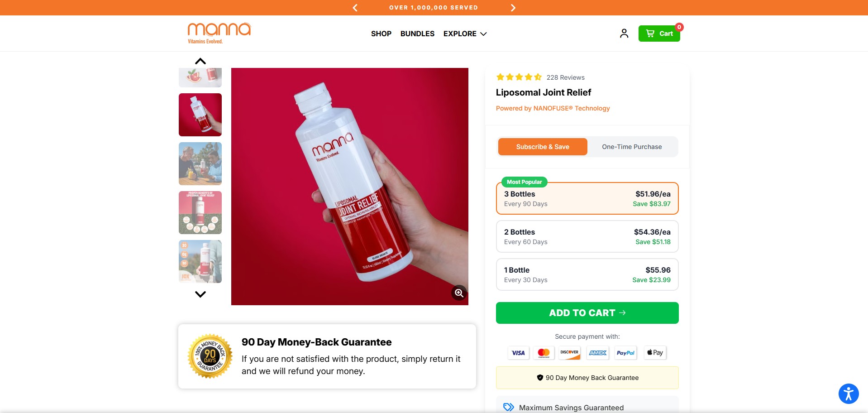
Task: Open the accessibility widget icon
Action: [848, 393]
